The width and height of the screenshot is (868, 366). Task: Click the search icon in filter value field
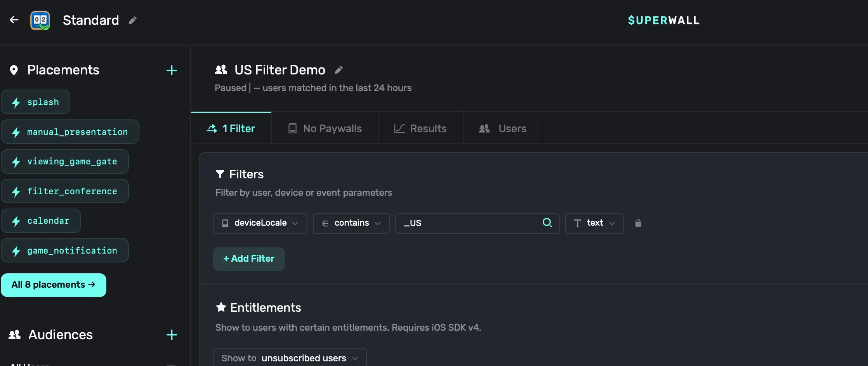coord(547,223)
